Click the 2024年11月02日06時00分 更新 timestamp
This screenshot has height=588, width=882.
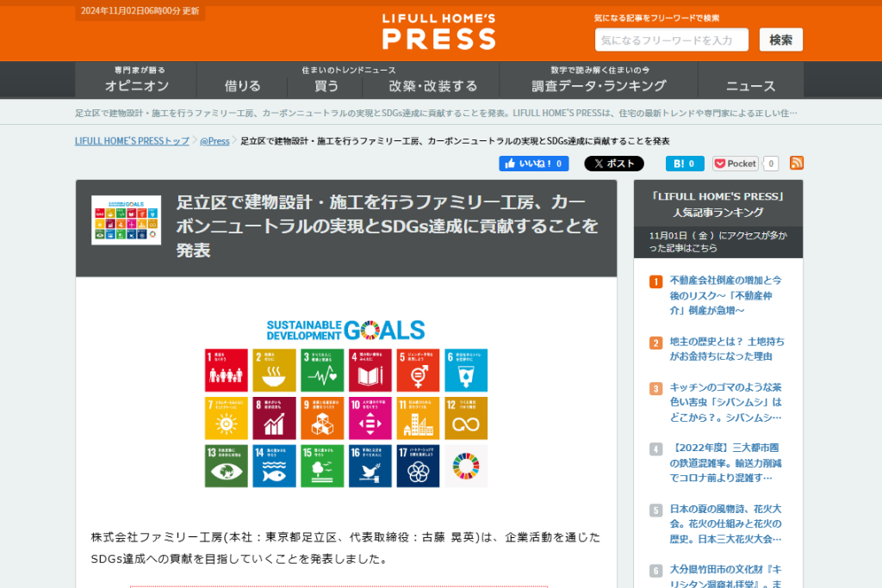coord(140,10)
